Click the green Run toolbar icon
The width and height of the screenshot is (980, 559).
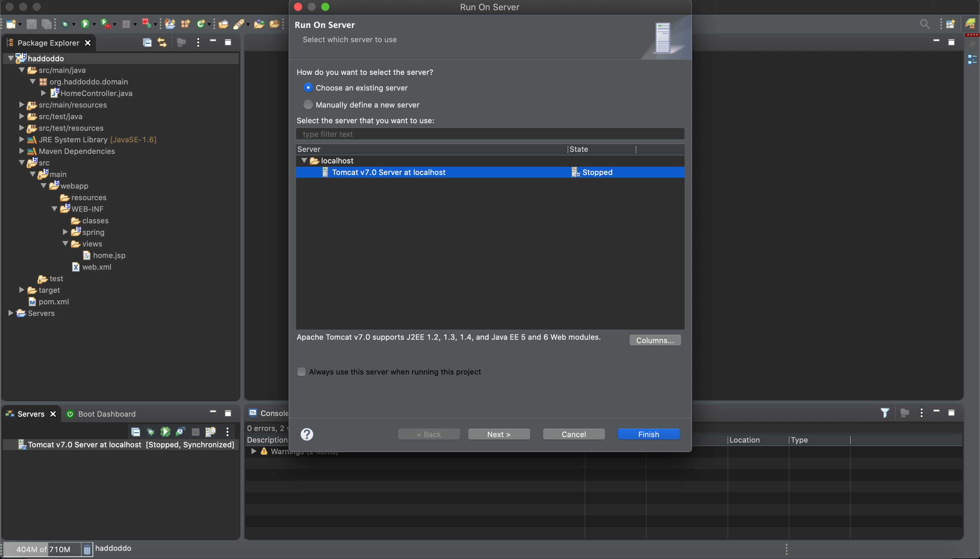tap(85, 24)
